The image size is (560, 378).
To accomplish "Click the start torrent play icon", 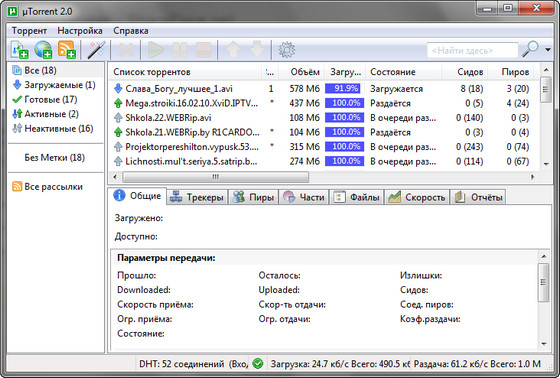I will 156,50.
